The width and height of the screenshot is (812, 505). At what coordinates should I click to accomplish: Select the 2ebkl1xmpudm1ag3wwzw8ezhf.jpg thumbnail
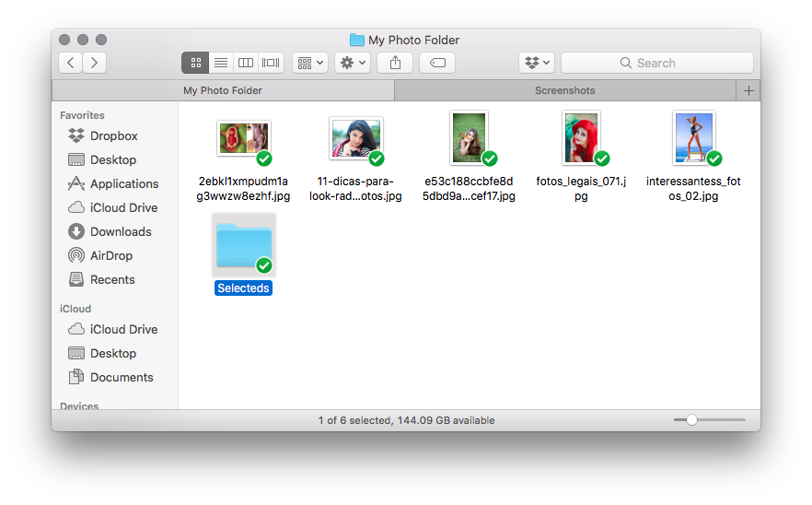[x=244, y=139]
